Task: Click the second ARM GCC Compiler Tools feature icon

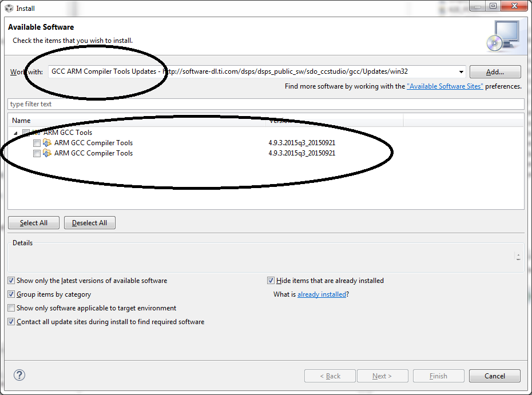Action: (x=47, y=153)
